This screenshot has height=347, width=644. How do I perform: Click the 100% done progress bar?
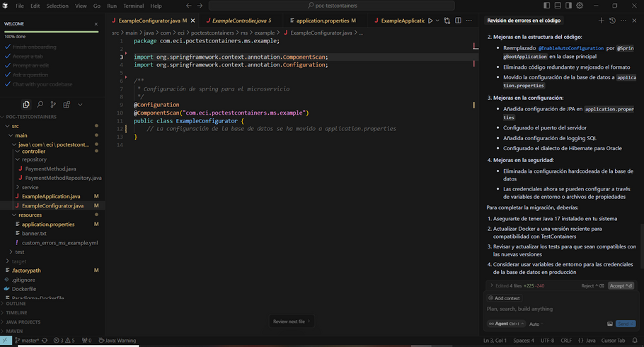(x=52, y=31)
